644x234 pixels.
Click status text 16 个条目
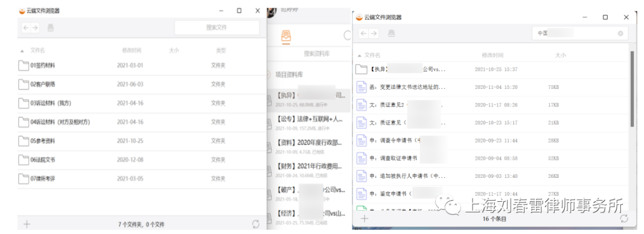click(494, 219)
